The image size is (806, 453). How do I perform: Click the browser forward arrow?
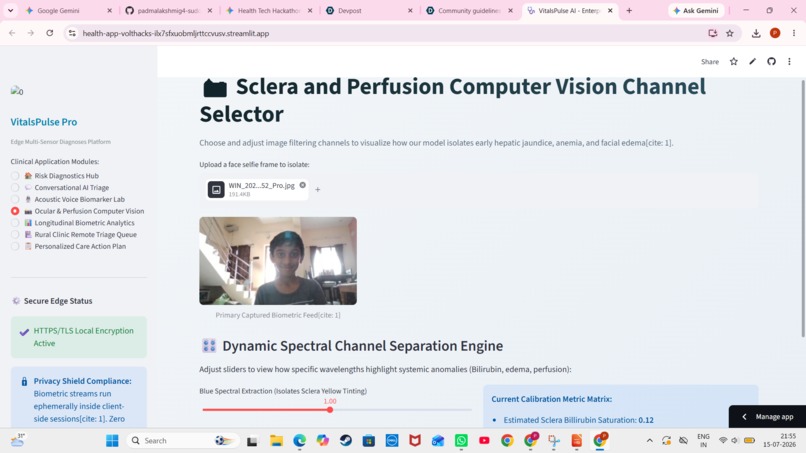(x=31, y=33)
